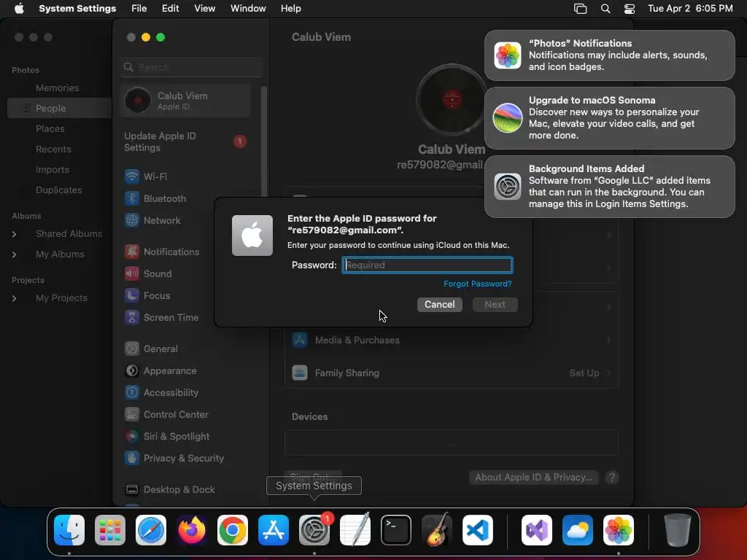Expand My Projects in Photos sidebar
Image resolution: width=747 pixels, height=560 pixels.
point(15,298)
